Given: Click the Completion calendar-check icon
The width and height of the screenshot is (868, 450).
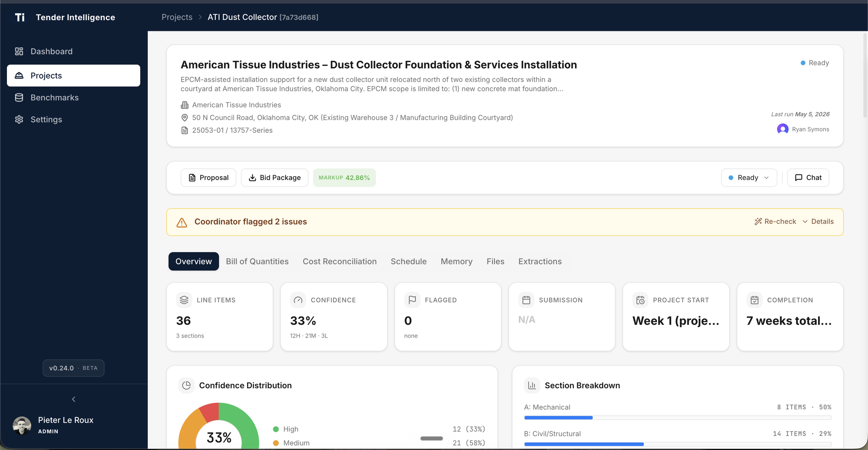Looking at the screenshot, I should tap(755, 300).
